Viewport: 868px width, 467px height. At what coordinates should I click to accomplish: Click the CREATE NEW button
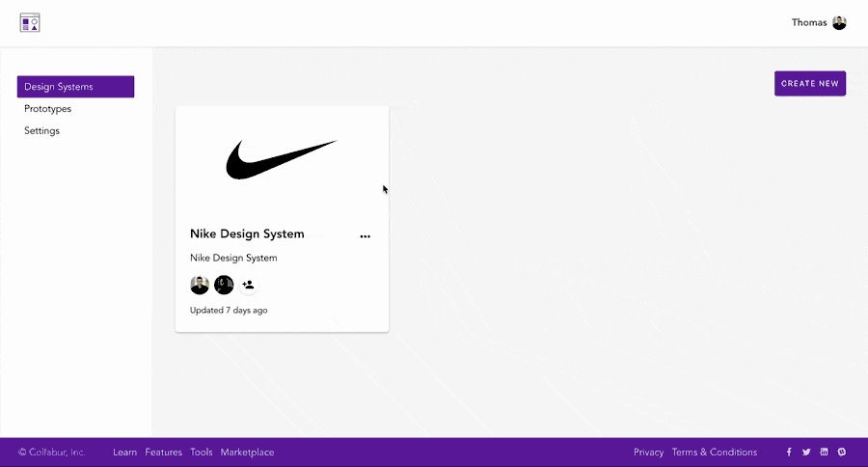point(810,84)
